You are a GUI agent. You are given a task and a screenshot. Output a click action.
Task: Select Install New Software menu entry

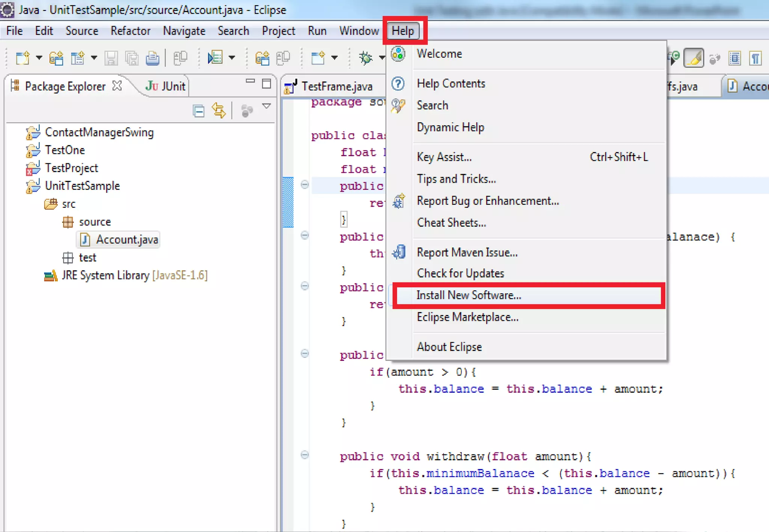click(468, 295)
